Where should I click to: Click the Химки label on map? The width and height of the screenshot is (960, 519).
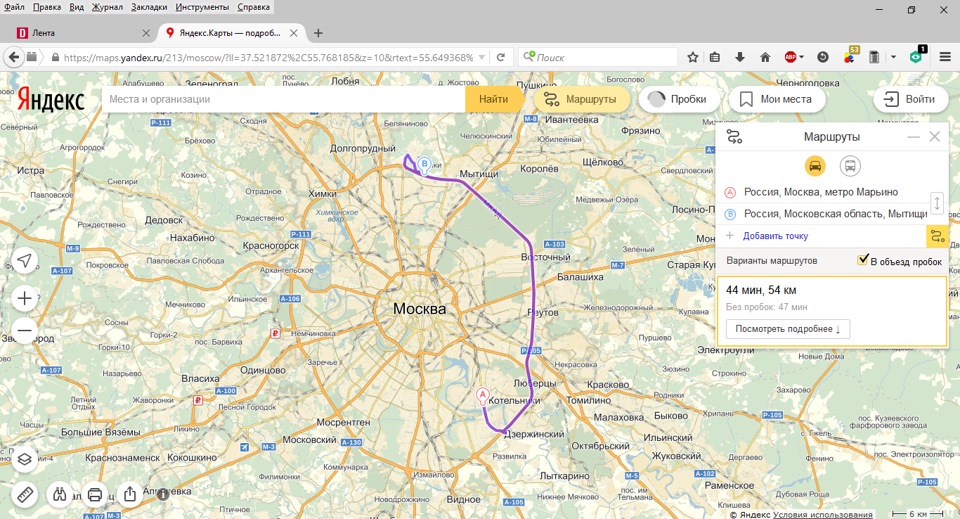pyautogui.click(x=322, y=193)
